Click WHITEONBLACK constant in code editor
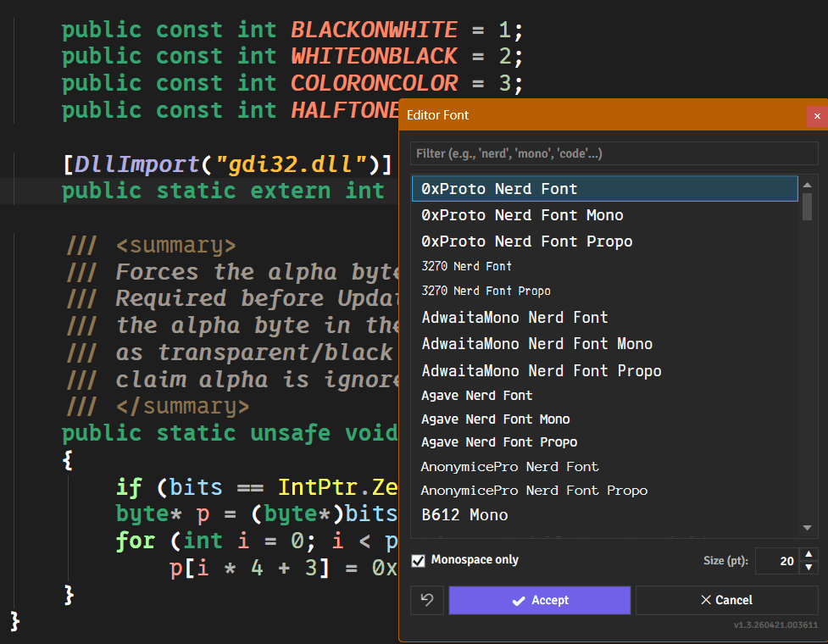828x644 pixels. pyautogui.click(x=374, y=57)
